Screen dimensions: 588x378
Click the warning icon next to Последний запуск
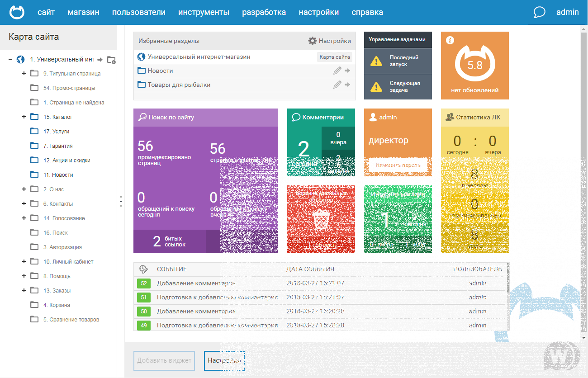(376, 61)
